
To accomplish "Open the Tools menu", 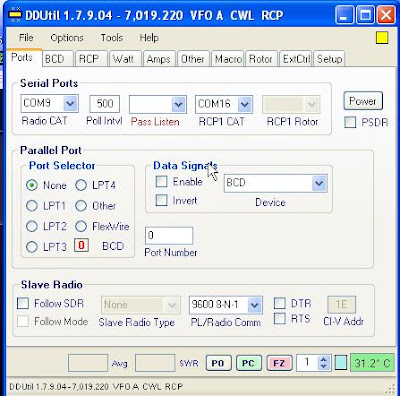I will point(112,38).
